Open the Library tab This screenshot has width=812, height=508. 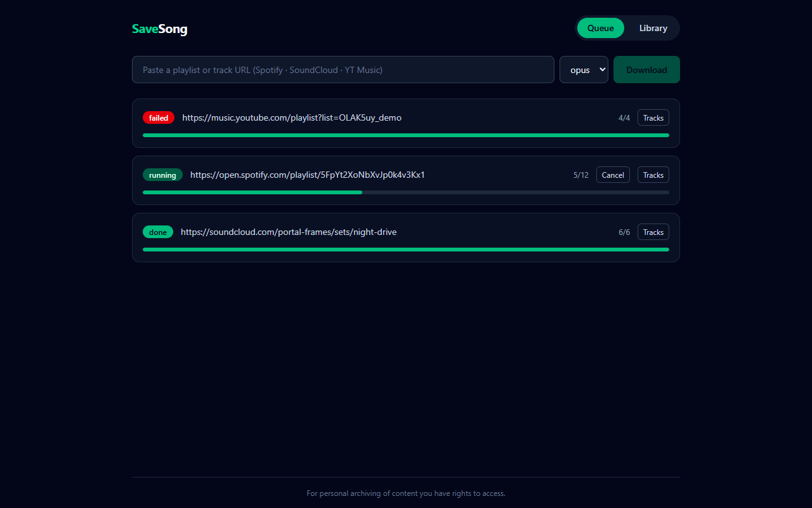(653, 28)
